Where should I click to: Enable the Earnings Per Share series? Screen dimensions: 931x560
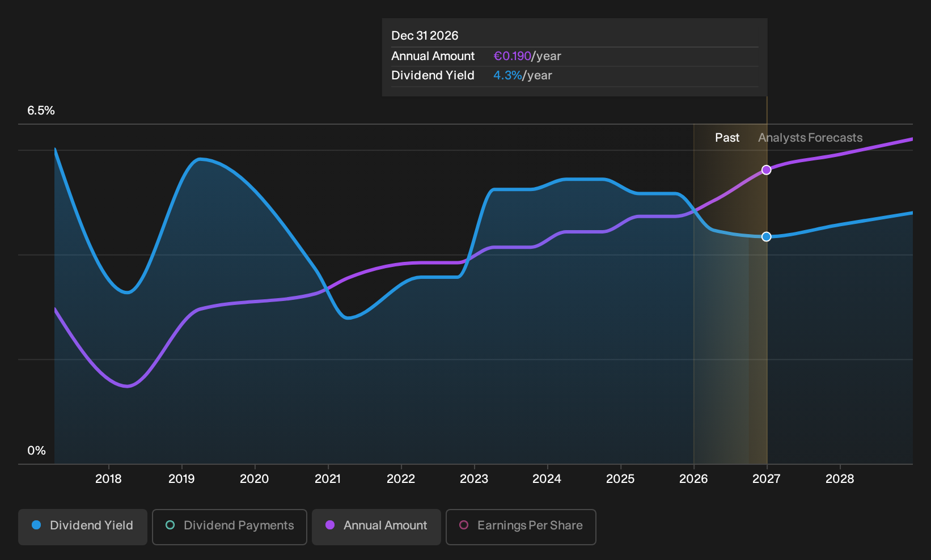tap(521, 527)
